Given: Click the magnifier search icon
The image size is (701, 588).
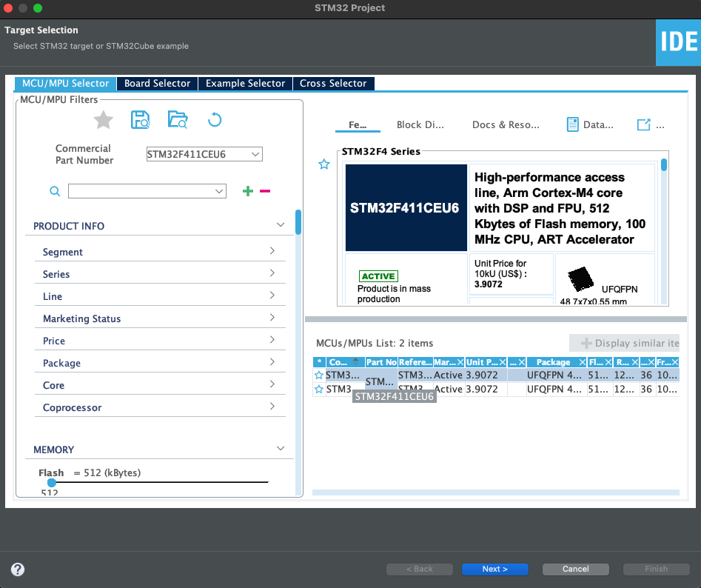Looking at the screenshot, I should (x=55, y=191).
